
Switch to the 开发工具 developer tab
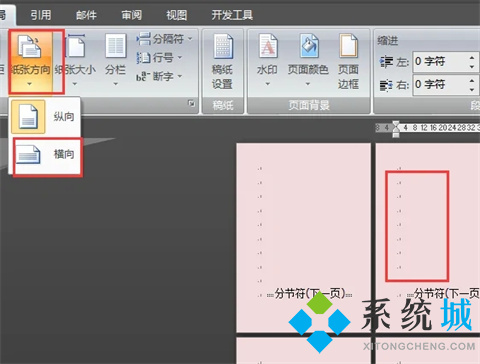232,15
